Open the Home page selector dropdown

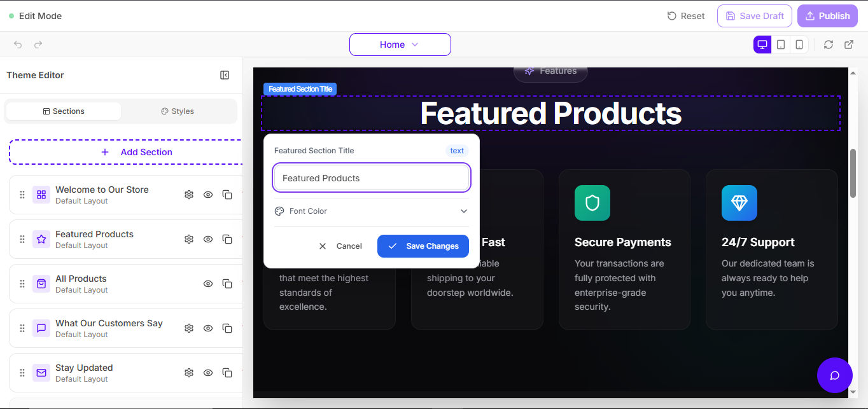coord(400,45)
